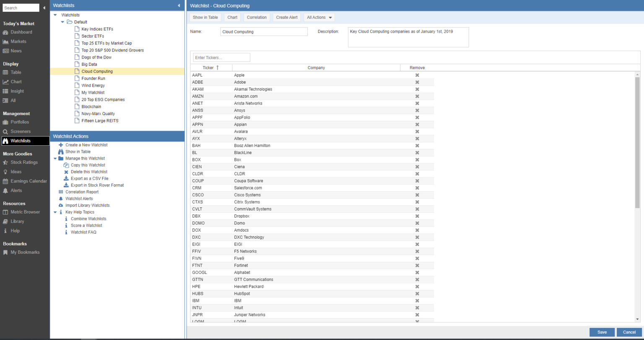Viewport: 644px width, 340px height.
Task: Click the Copy this Watchlist icon
Action: pos(66,165)
